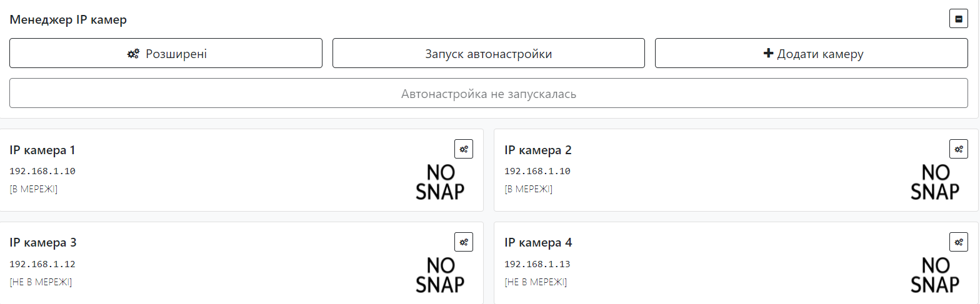Click the Автонастройка не запускалась status bar

pos(488,94)
